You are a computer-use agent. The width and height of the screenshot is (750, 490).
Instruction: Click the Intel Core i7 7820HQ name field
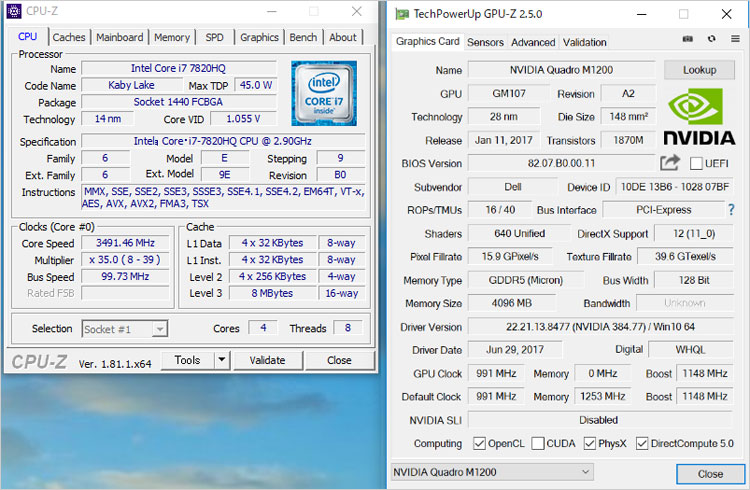point(179,68)
